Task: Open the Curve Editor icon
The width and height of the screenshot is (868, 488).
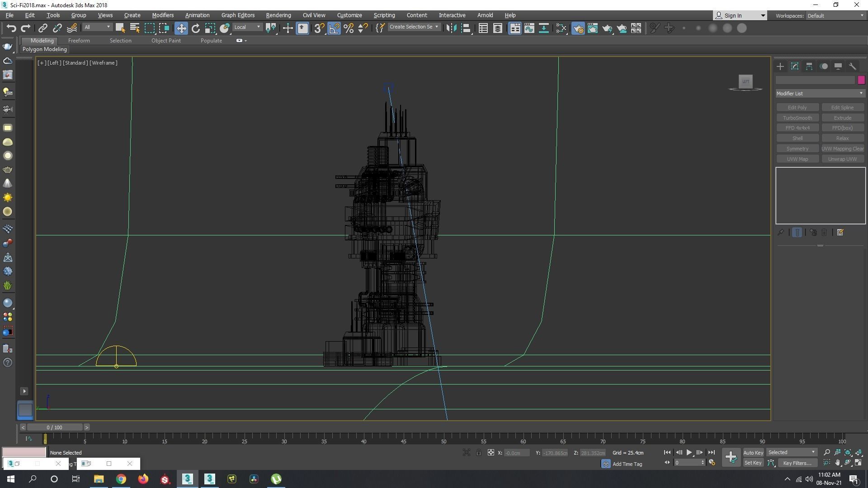Action: (529, 28)
